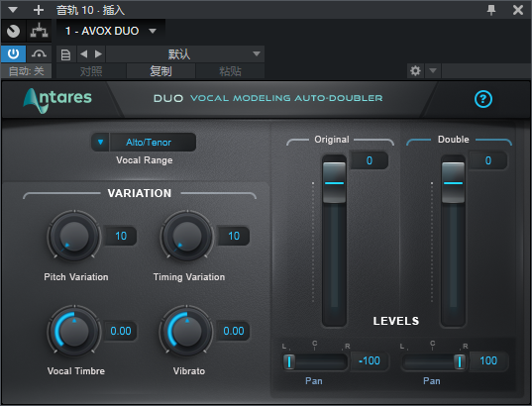Go to the previous preset

[x=84, y=53]
